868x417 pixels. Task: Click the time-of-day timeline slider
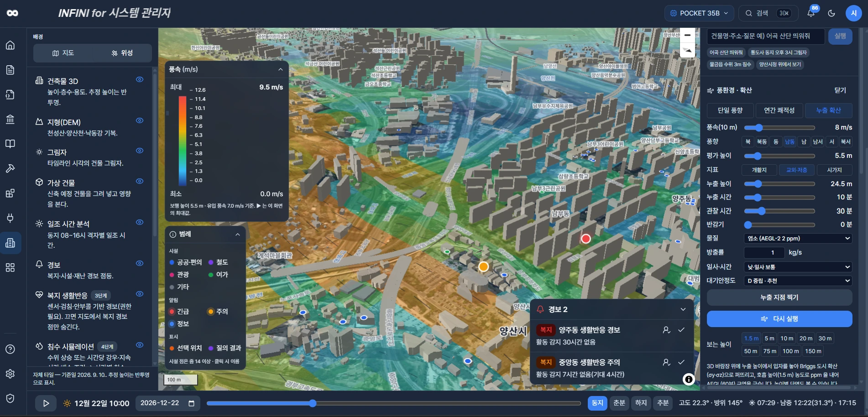tap(393, 403)
